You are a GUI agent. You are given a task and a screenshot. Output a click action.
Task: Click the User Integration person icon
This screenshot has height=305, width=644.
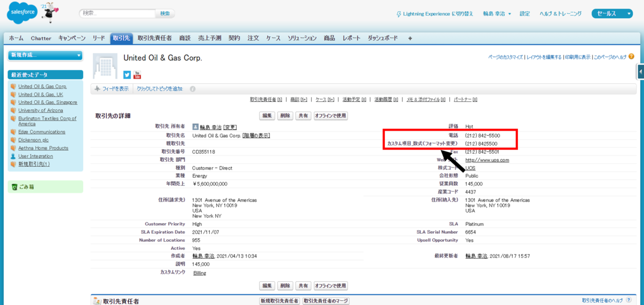[x=13, y=156]
